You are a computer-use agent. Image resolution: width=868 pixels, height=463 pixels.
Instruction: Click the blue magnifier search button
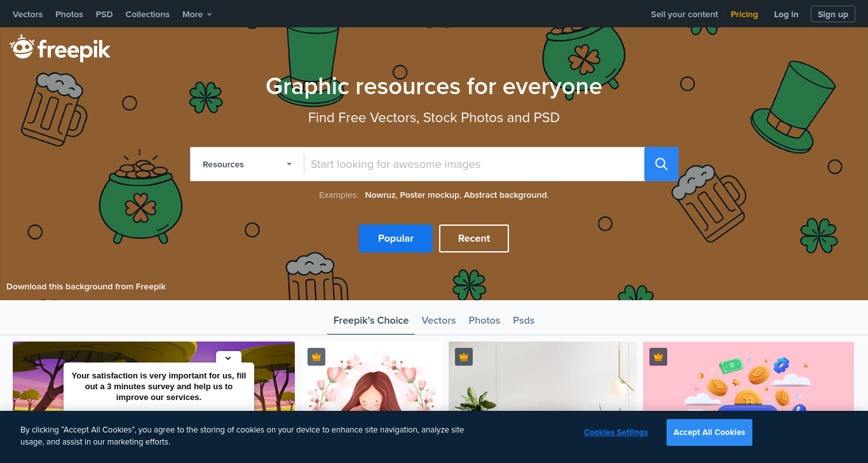[661, 164]
